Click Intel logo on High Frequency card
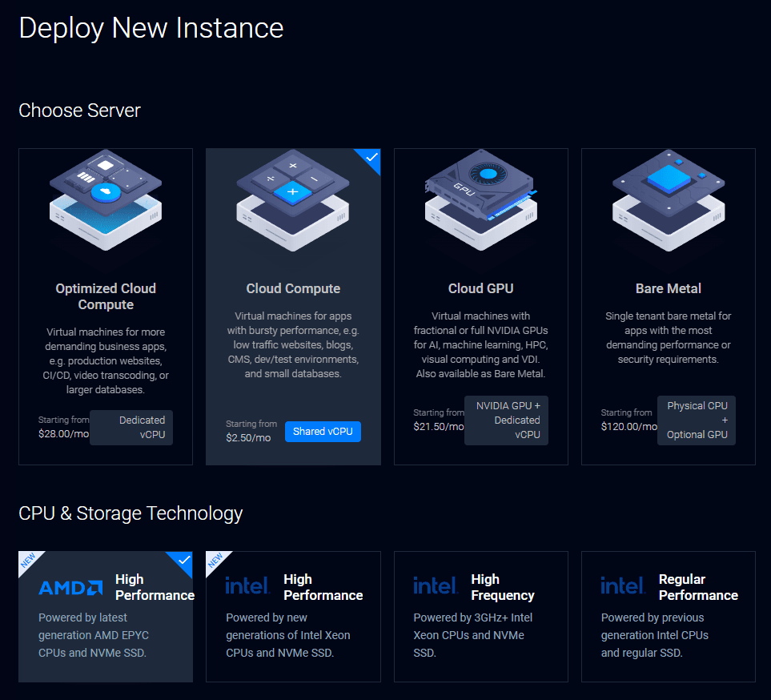Image resolution: width=771 pixels, height=700 pixels. [436, 586]
